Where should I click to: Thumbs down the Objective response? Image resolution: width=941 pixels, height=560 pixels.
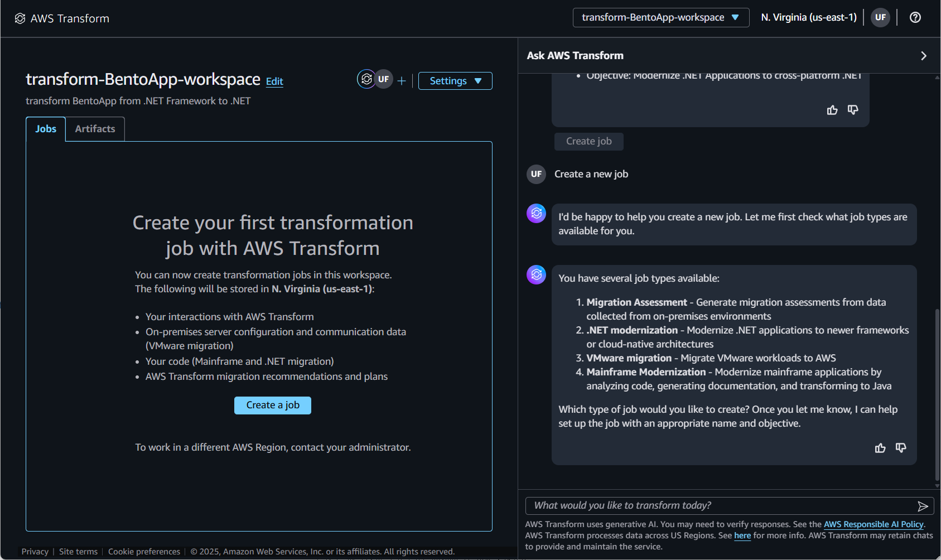(853, 110)
